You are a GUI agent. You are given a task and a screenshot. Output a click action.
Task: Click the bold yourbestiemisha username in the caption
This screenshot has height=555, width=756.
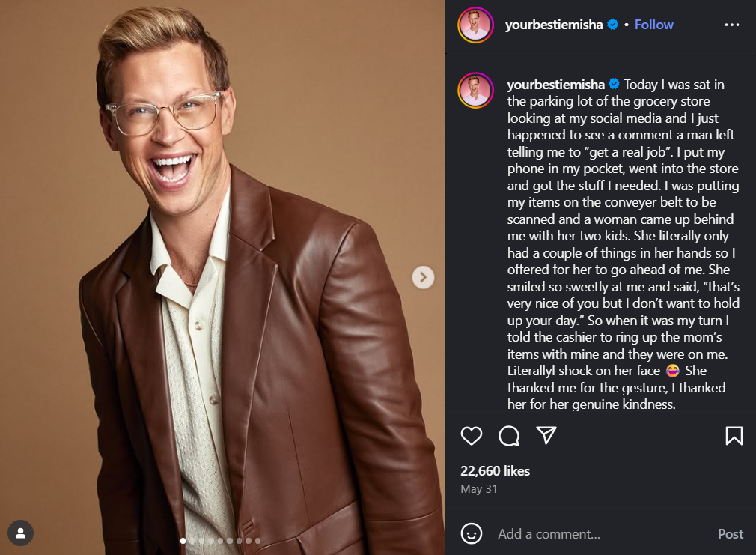[x=555, y=85]
